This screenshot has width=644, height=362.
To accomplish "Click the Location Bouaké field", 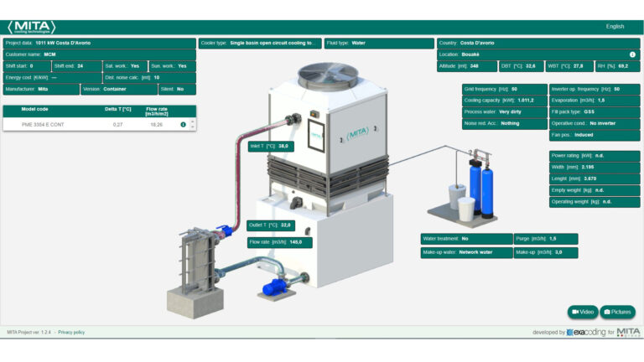I will [x=538, y=54].
